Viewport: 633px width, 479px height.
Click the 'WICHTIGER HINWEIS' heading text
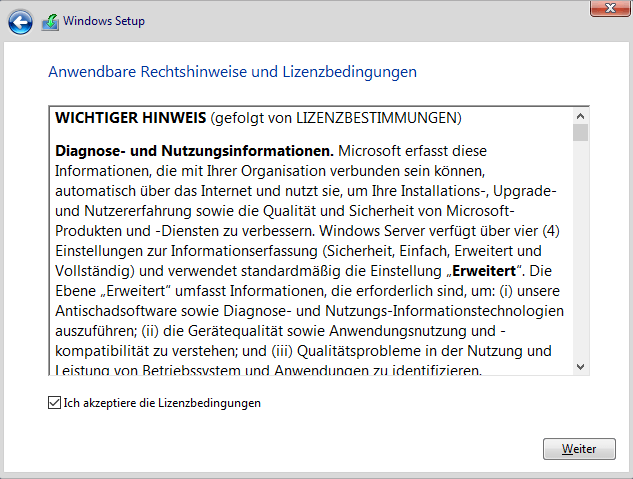coord(131,118)
